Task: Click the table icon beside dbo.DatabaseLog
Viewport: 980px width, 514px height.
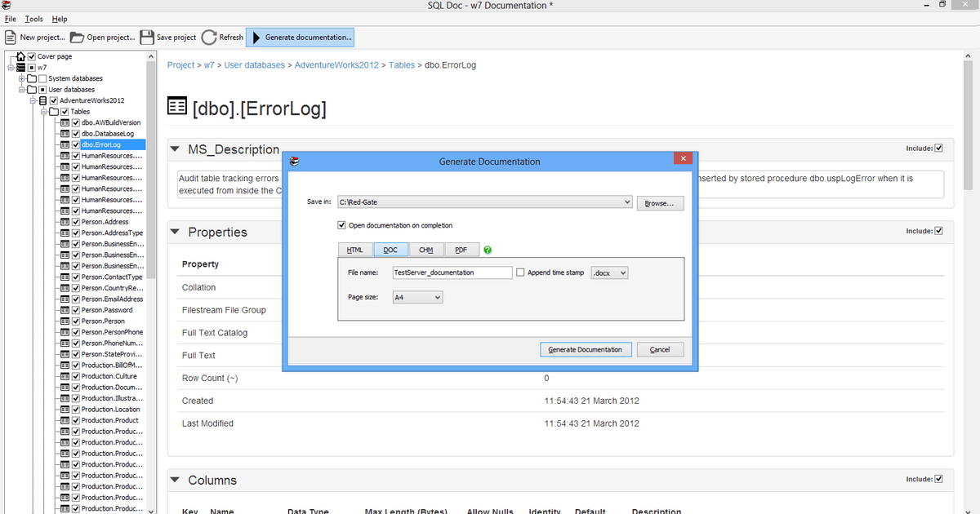Action: [65, 134]
